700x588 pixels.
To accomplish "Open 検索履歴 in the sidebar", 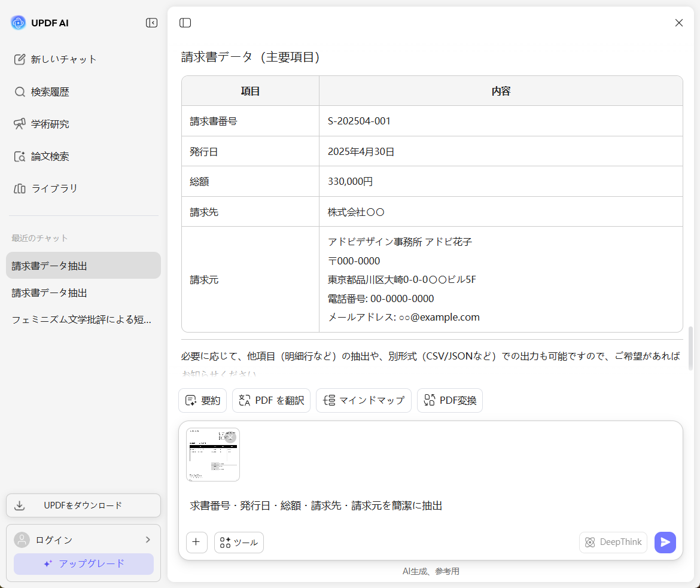I will [x=52, y=92].
